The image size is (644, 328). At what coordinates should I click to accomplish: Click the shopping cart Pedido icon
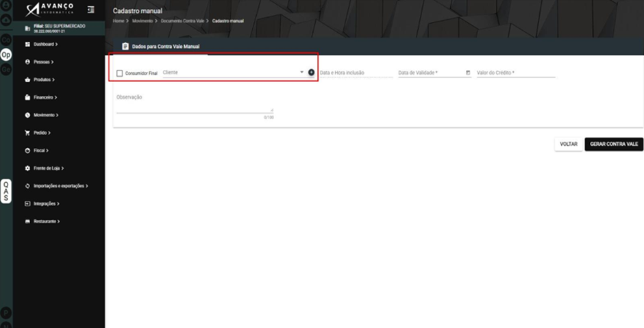[x=27, y=133]
